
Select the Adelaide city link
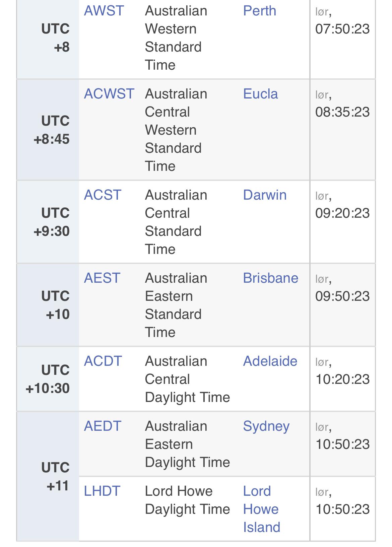[x=270, y=361]
